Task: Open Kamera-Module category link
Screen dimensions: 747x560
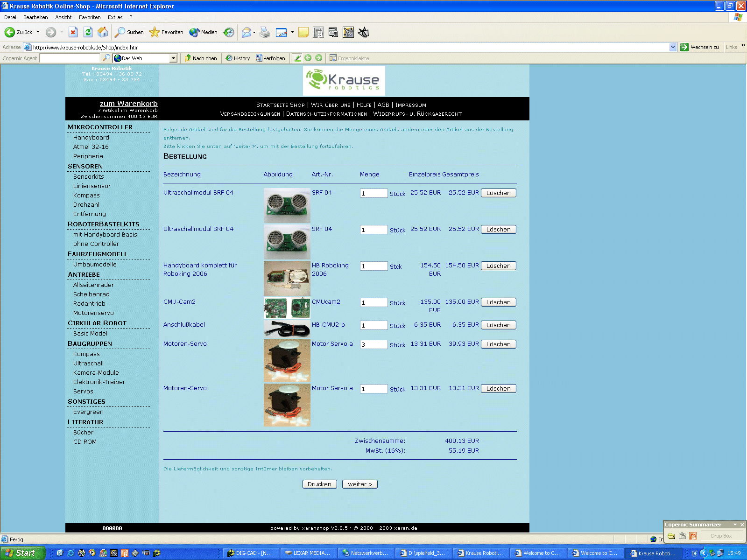Action: [96, 372]
